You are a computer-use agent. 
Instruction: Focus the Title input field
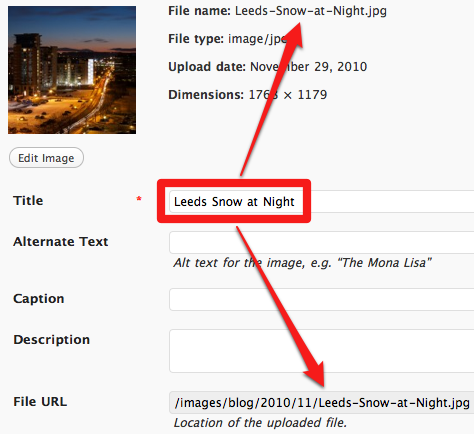(321, 202)
